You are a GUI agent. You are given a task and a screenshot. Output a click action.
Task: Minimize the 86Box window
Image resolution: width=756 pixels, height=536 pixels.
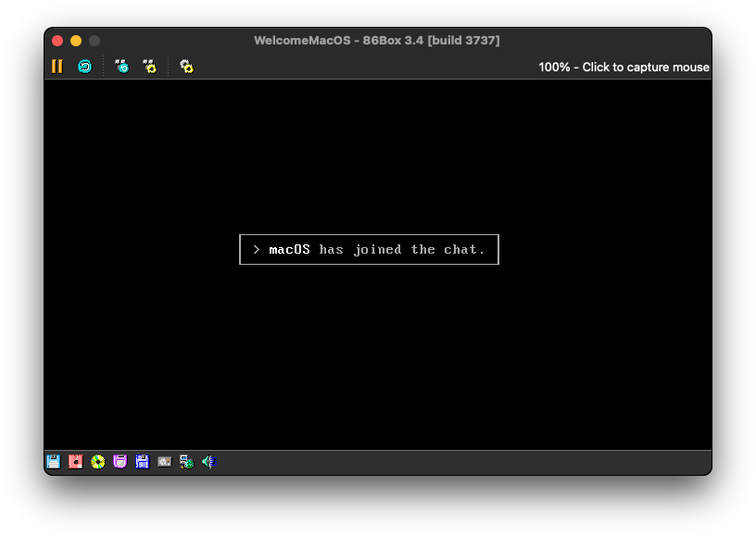pyautogui.click(x=76, y=41)
